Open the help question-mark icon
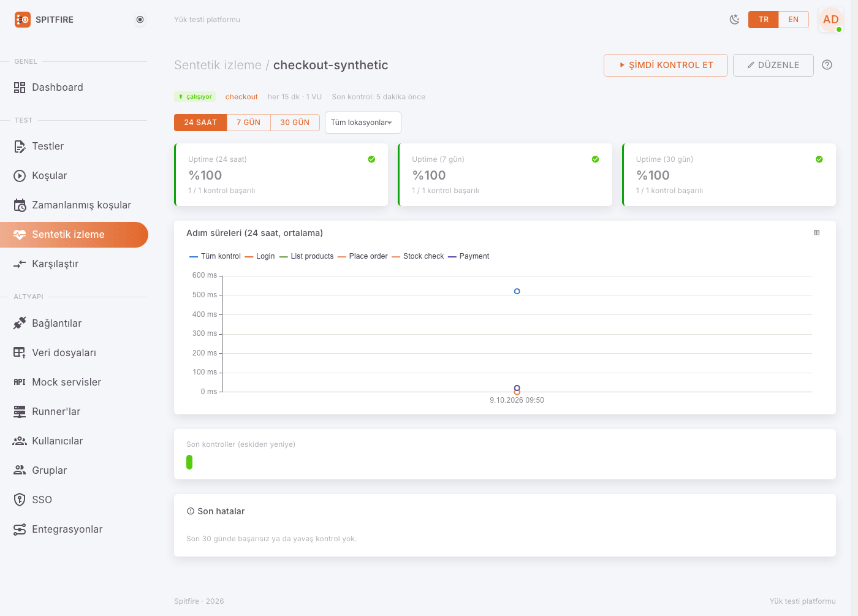 [x=827, y=65]
